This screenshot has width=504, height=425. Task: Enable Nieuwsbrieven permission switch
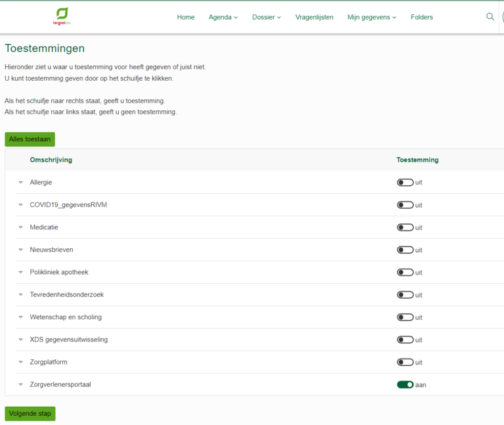pos(405,250)
